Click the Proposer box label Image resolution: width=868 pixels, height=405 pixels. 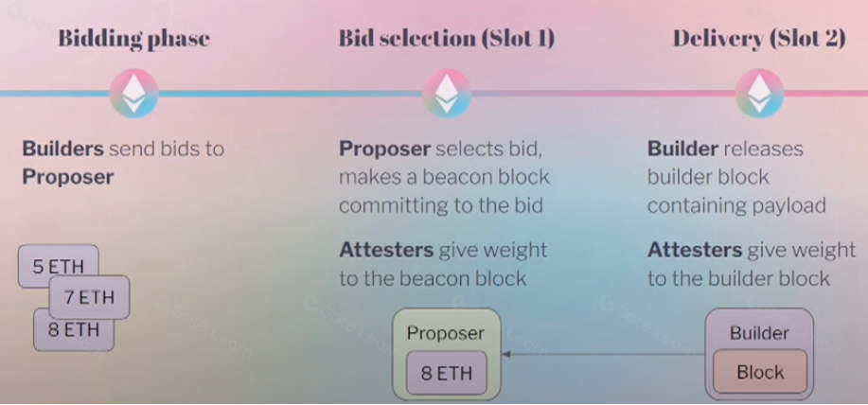pos(445,333)
